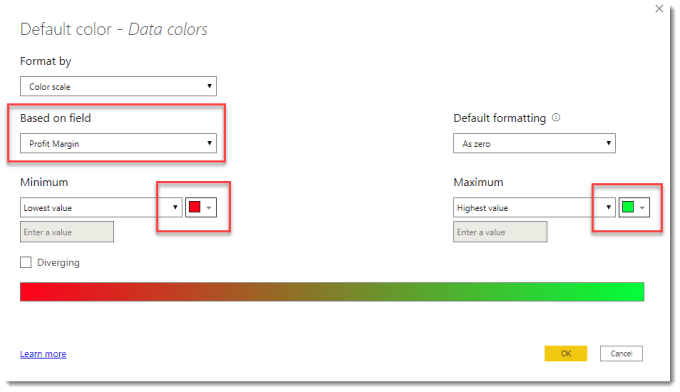Expand the arrow beside the red minimum swatch

(209, 208)
